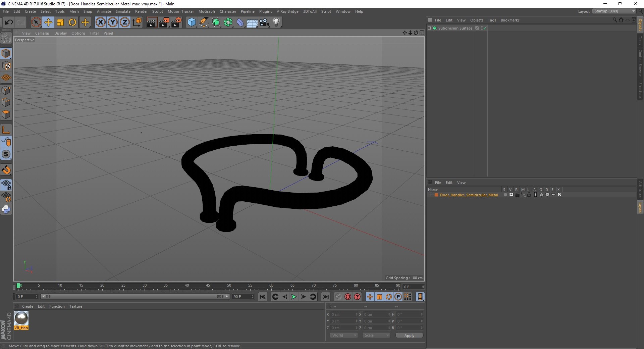Activate the Scale tool
Viewport: 644px width, 349px height.
coord(60,22)
